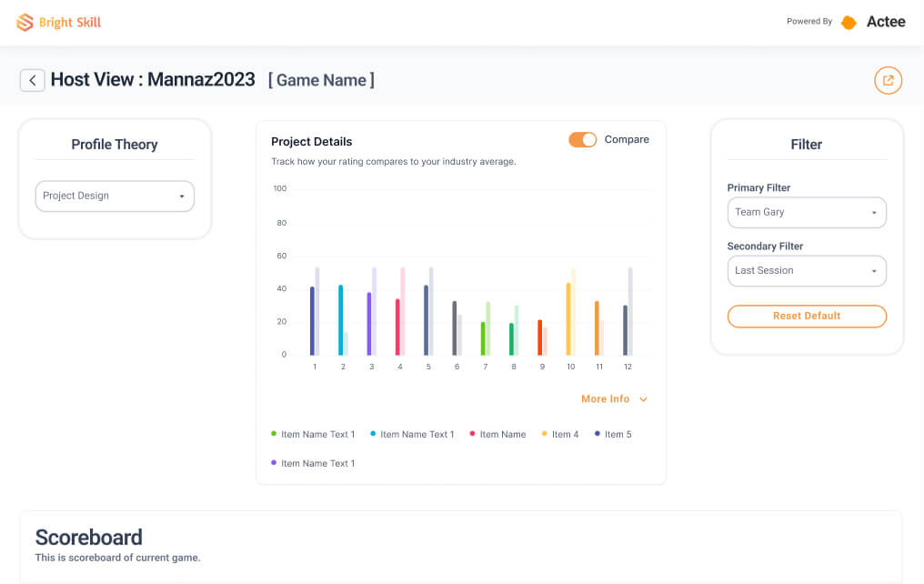The width and height of the screenshot is (924, 584).
Task: Click the back arrow button
Action: (x=33, y=80)
